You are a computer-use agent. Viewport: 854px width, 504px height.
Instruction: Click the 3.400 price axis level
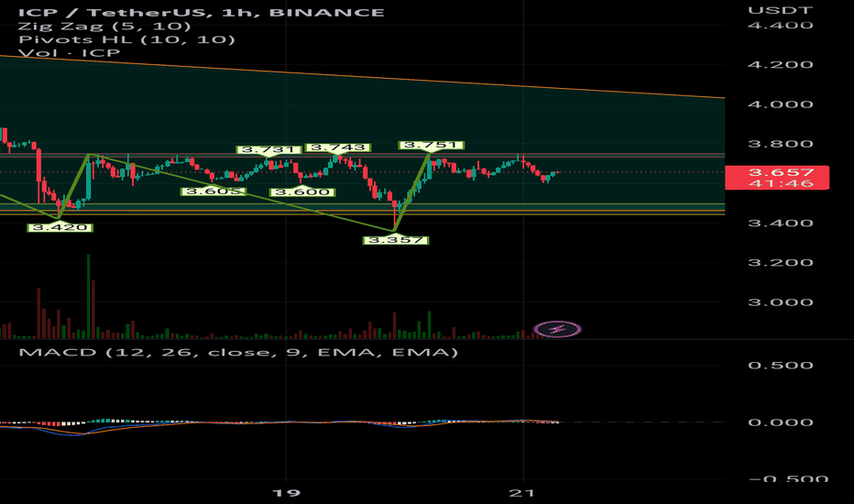click(781, 223)
